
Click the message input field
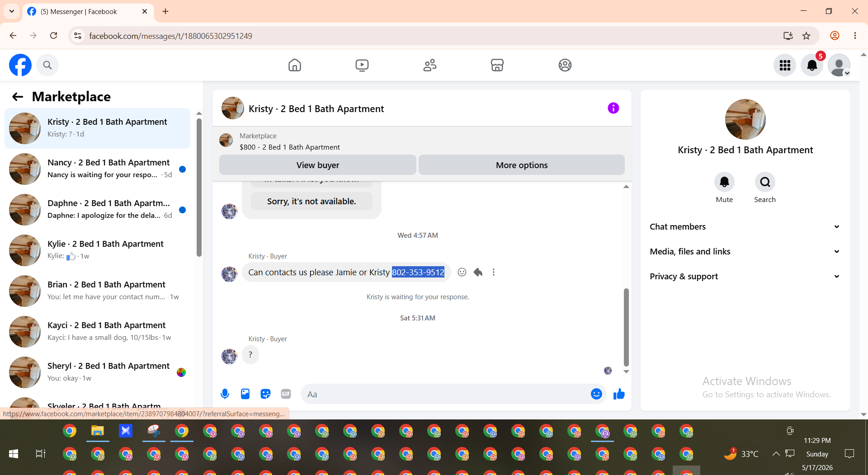445,394
